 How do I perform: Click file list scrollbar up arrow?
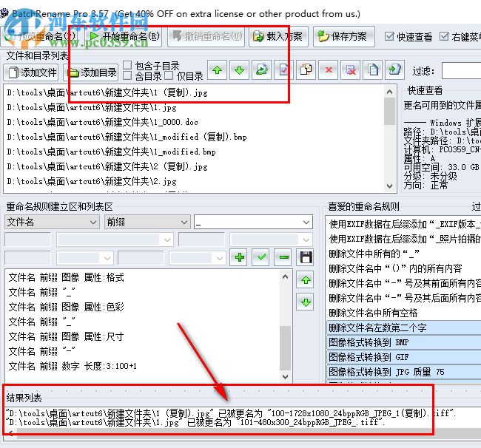[389, 92]
